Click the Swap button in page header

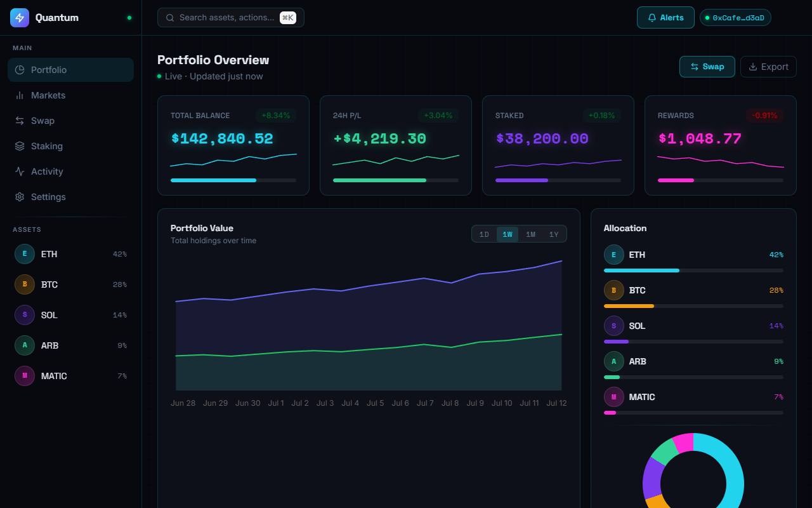pyautogui.click(x=707, y=67)
